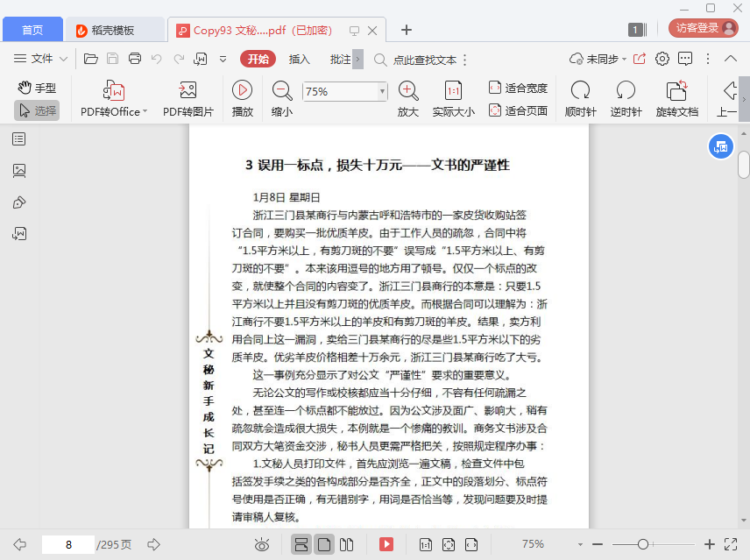Click the 实际大小 actual size icon
This screenshot has width=750, height=560.
pos(453,90)
